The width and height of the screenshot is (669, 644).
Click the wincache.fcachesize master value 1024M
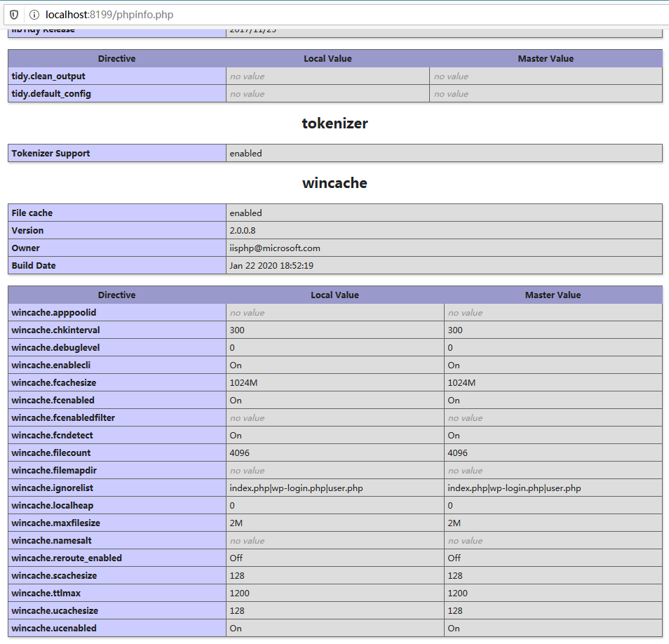coord(461,383)
